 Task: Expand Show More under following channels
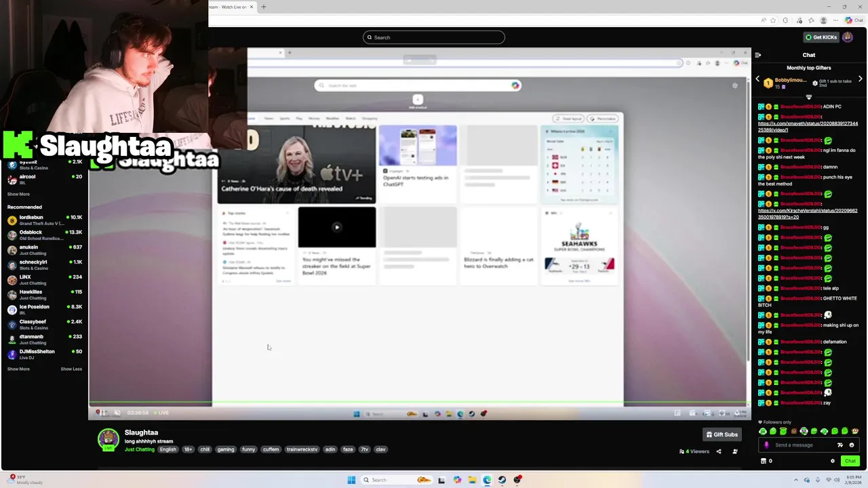pos(18,195)
